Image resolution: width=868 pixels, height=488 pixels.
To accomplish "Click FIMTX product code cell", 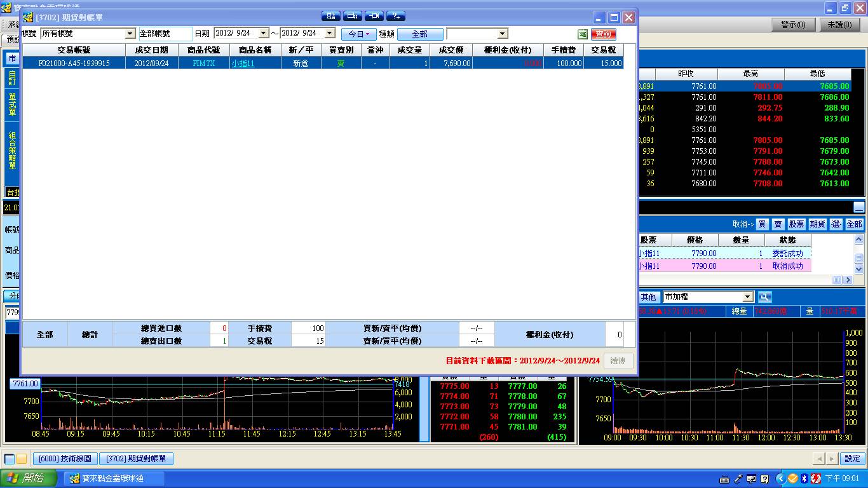I will click(x=203, y=64).
